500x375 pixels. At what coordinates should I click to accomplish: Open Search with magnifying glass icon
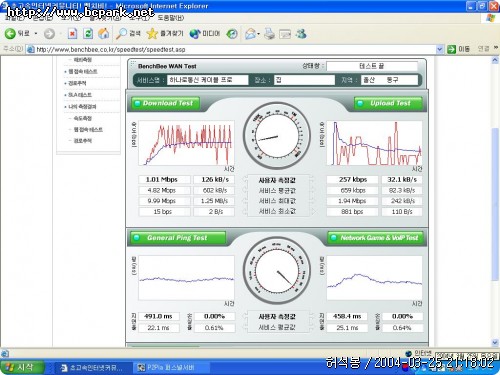coord(121,34)
